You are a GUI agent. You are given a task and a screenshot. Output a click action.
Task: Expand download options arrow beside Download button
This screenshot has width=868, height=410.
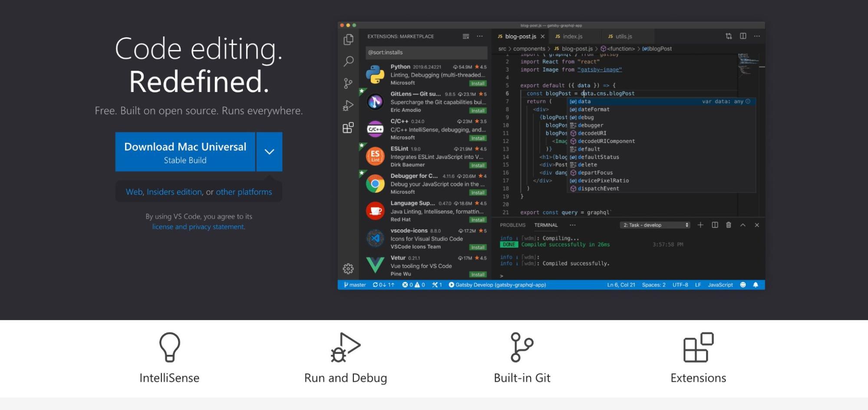[x=269, y=152]
